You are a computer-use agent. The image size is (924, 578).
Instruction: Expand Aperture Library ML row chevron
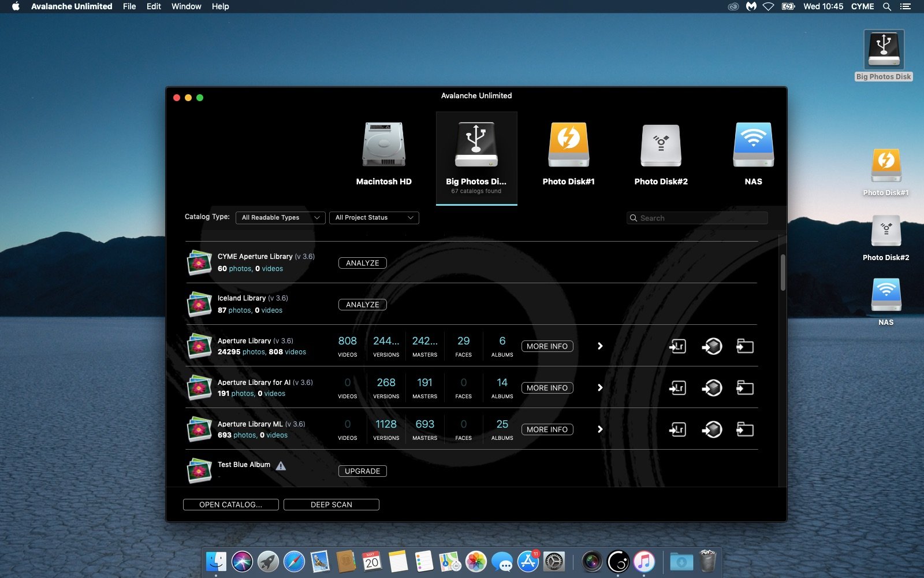point(600,429)
